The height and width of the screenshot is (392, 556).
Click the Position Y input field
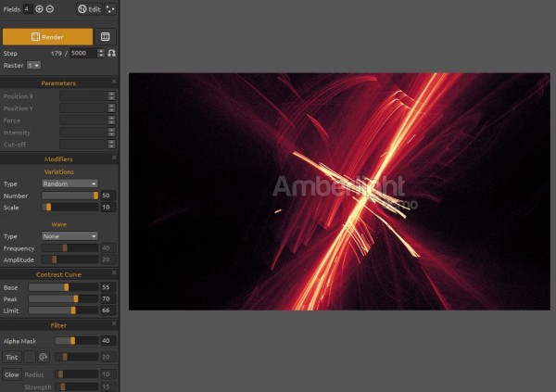coord(83,108)
